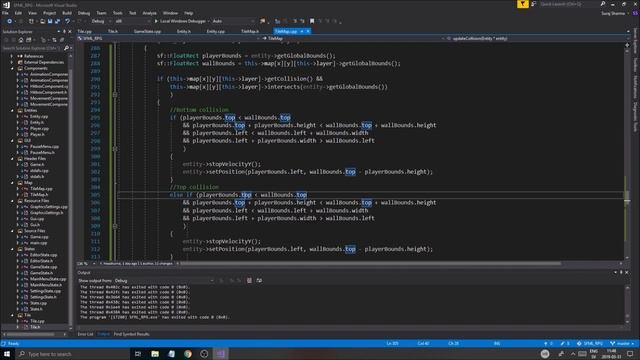Click the Navigate Backward toolbar icon
The height and width of the screenshot is (360, 640).
tap(9, 21)
